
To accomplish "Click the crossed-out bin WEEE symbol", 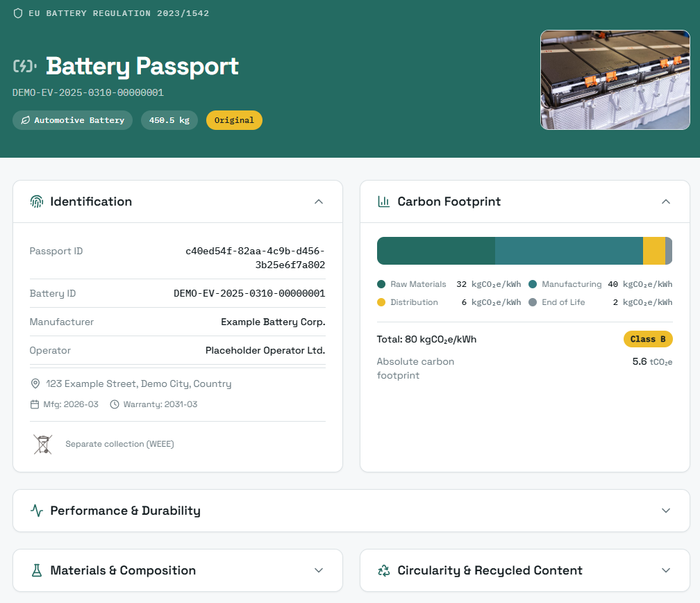I will [x=42, y=444].
